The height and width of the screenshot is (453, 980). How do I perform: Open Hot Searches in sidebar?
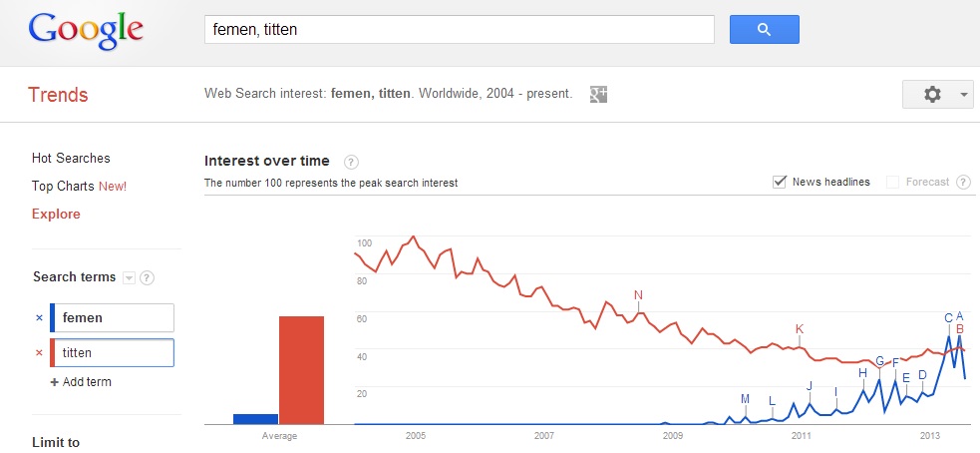[x=71, y=159]
